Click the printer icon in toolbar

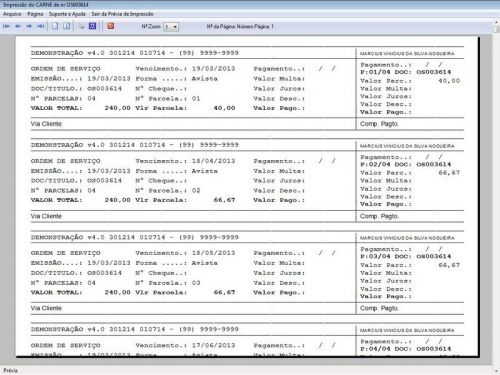[x=81, y=26]
